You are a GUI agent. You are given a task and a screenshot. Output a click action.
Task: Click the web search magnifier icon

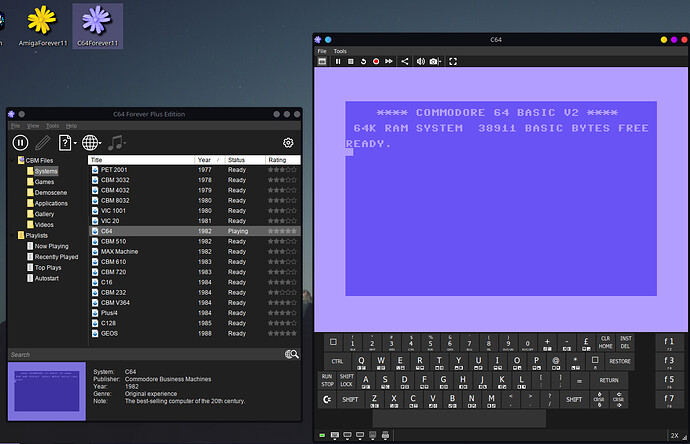click(292, 355)
